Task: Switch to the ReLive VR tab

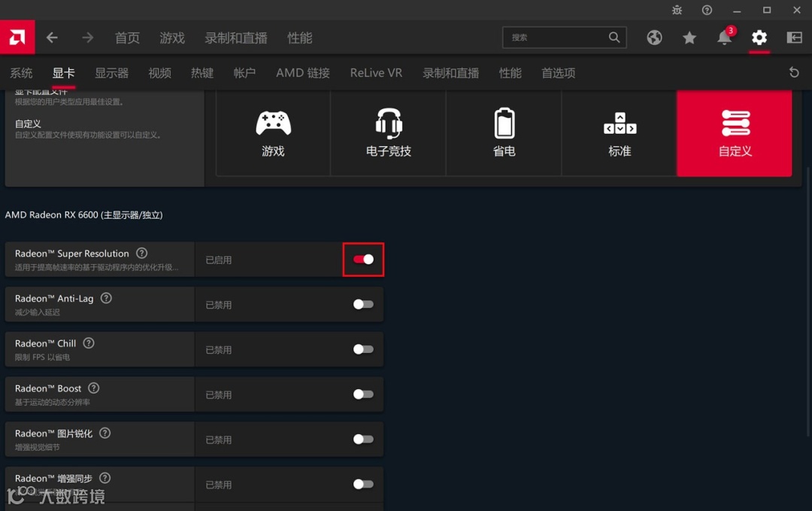Action: 376,73
